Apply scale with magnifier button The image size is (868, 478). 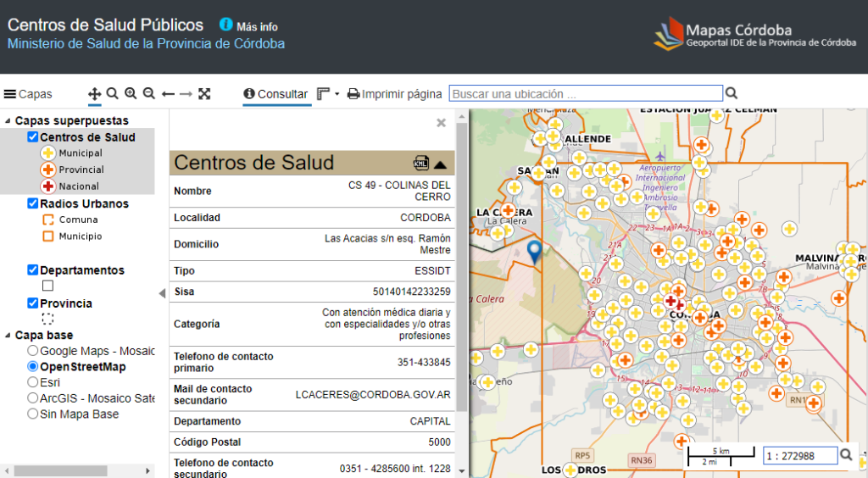(x=846, y=455)
